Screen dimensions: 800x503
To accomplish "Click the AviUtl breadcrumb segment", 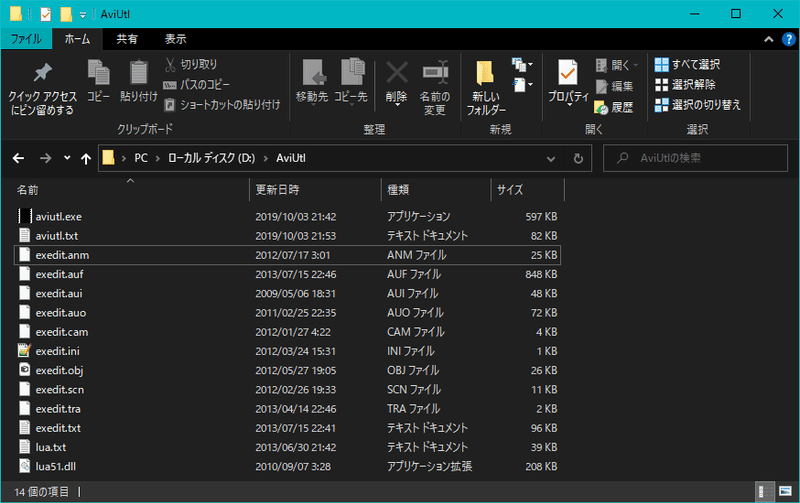I will [291, 158].
